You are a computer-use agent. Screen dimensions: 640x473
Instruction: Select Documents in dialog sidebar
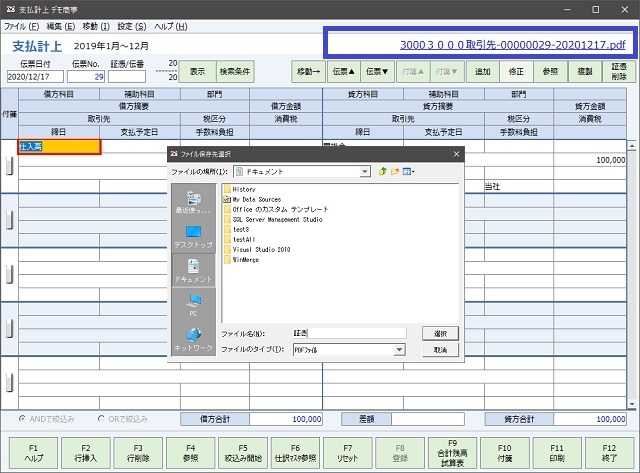193,270
